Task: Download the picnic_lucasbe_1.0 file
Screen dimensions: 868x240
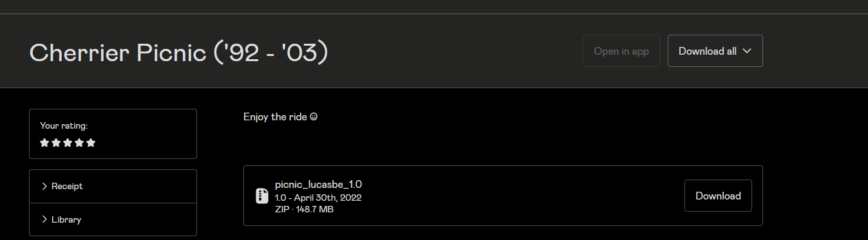Action: coord(718,196)
